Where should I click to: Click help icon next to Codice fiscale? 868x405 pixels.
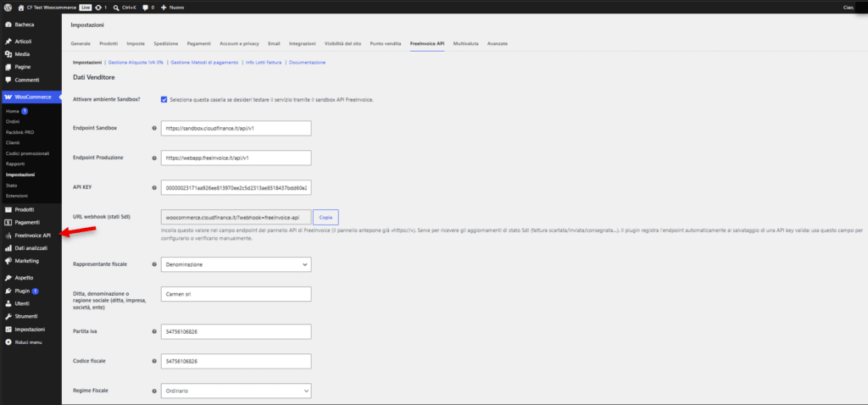point(154,361)
